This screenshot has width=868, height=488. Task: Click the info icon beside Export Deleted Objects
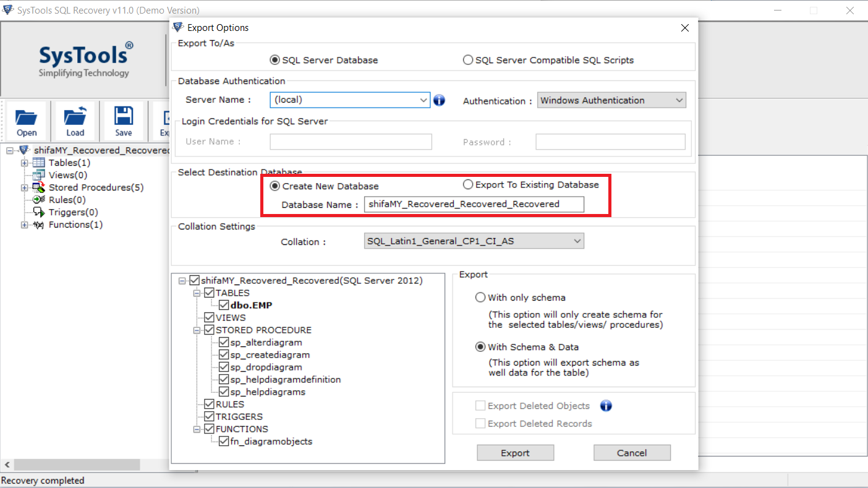[x=606, y=406]
